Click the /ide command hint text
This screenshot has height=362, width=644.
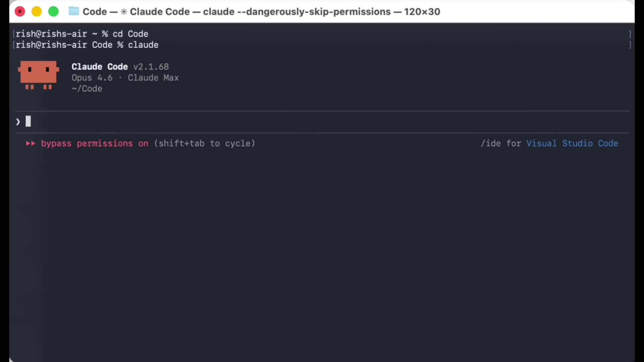click(x=491, y=143)
